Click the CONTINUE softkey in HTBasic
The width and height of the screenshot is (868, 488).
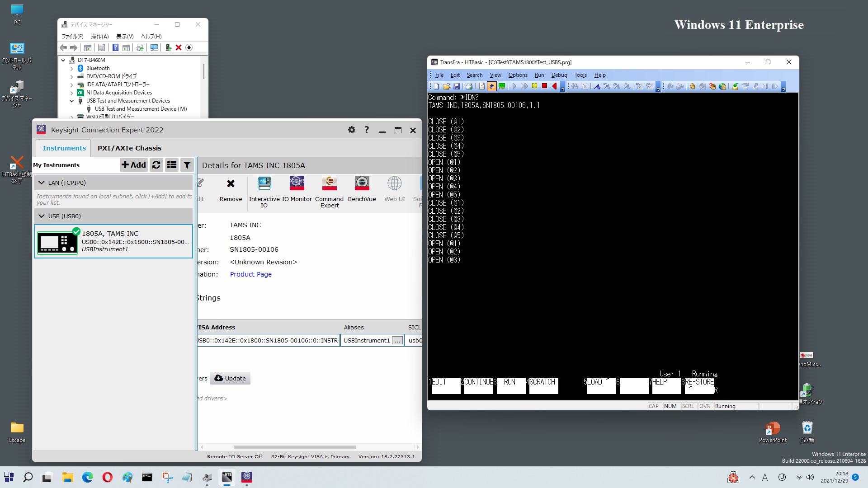(478, 385)
